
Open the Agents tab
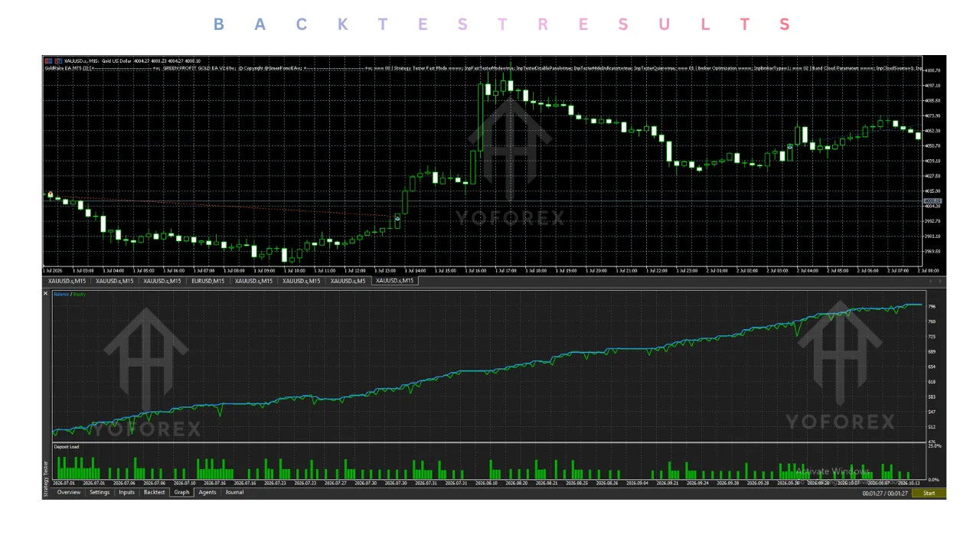coord(207,493)
